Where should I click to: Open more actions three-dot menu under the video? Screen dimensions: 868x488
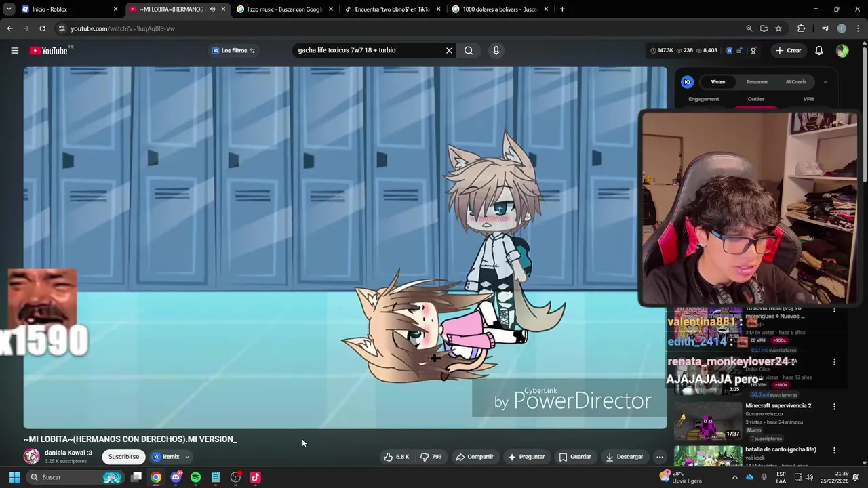click(659, 457)
